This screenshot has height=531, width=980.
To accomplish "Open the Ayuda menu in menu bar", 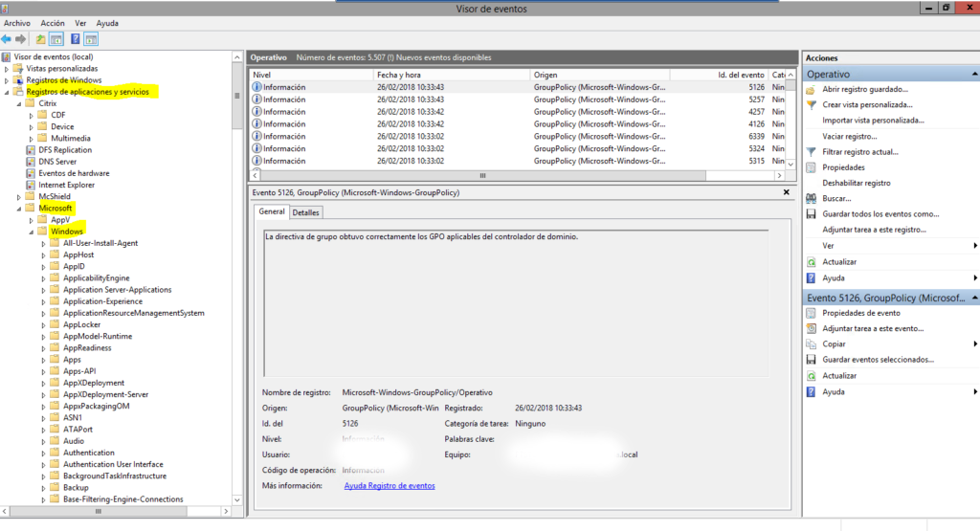I will (107, 23).
